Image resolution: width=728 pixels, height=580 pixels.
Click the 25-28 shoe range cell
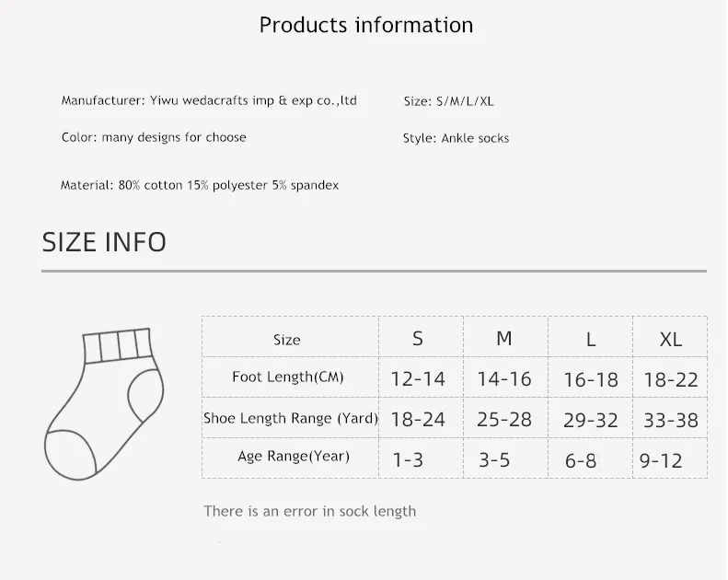pyautogui.click(x=504, y=420)
